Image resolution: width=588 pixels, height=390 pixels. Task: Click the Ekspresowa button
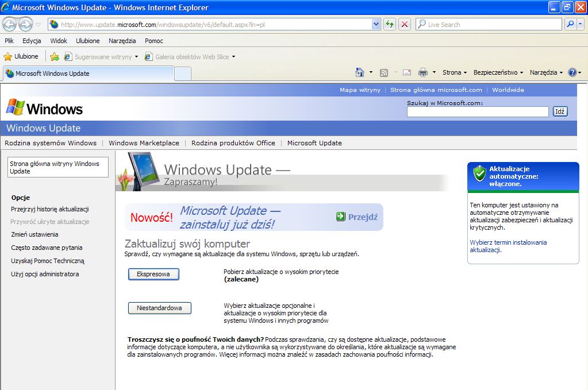[153, 274]
